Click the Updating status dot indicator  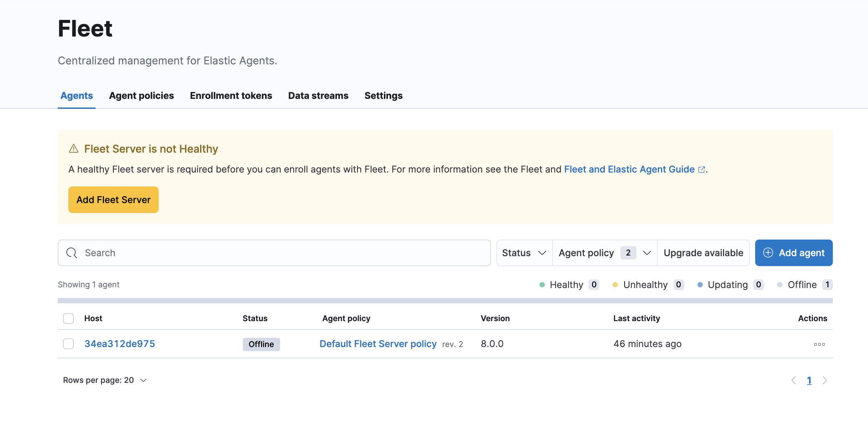[x=700, y=285]
